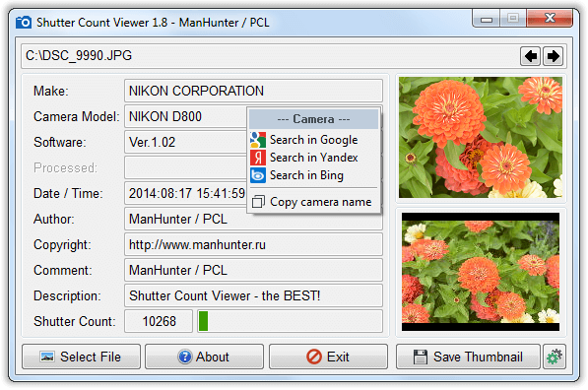Click the Bing icon in context menu
The height and width of the screenshot is (390, 588).
pos(258,175)
